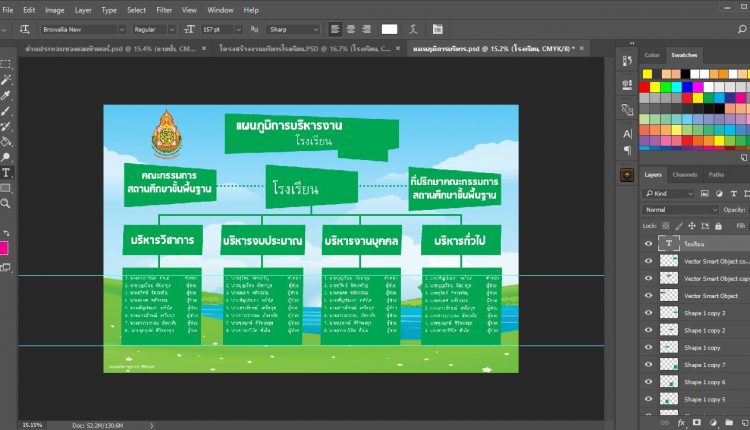Hide the Vector Smart Object layer
Viewport: 750px width, 430px height.
[x=648, y=296]
